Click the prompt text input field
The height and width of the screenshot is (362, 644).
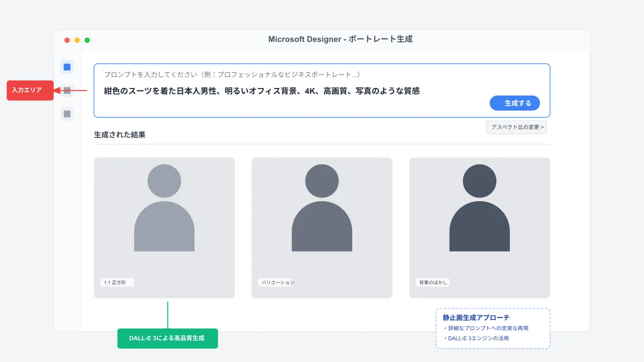coord(322,91)
